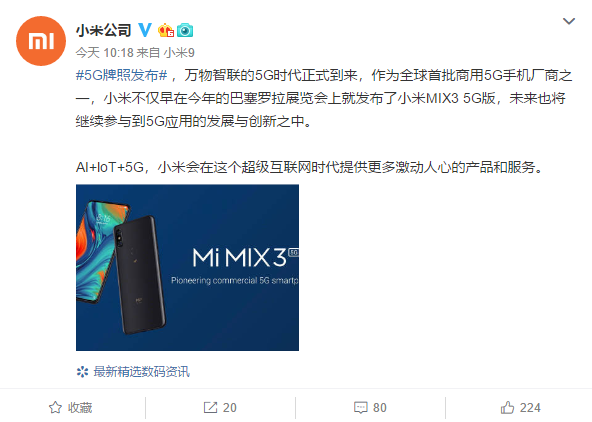Open comments via speech bubble icon

click(361, 407)
